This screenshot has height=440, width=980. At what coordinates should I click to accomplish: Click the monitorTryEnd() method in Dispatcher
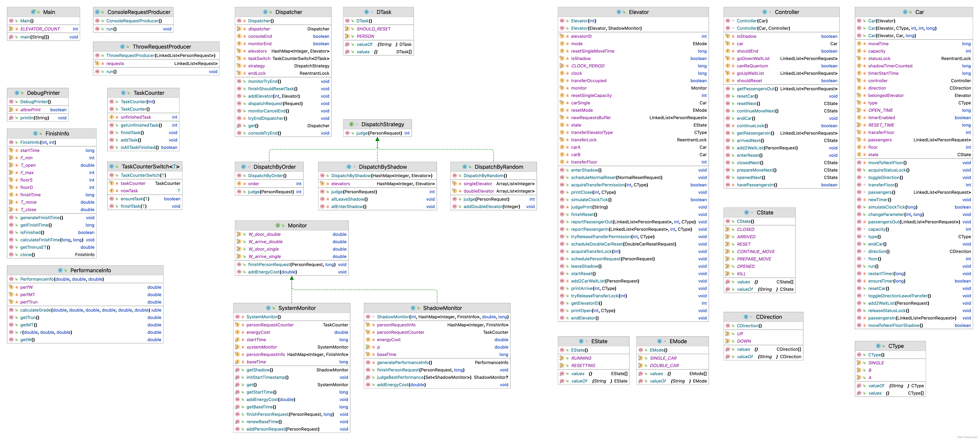click(x=283, y=81)
